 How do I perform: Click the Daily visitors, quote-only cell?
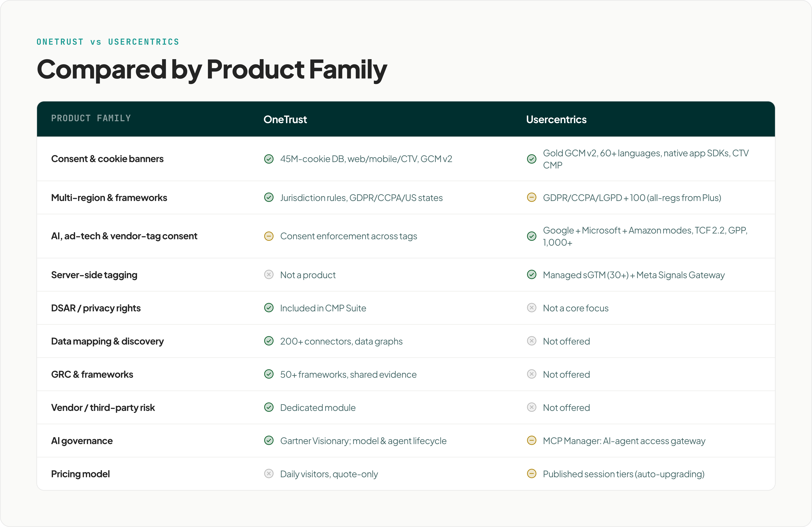(x=329, y=474)
